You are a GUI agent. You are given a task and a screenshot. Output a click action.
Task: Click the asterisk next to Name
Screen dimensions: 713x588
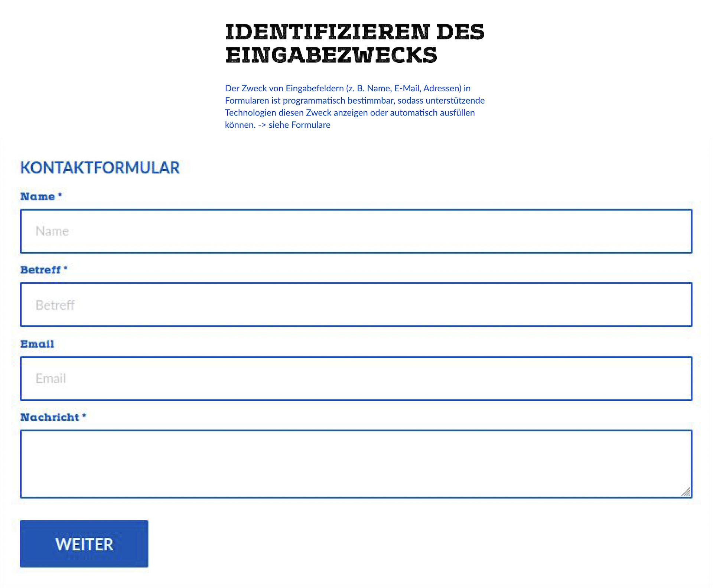(60, 195)
